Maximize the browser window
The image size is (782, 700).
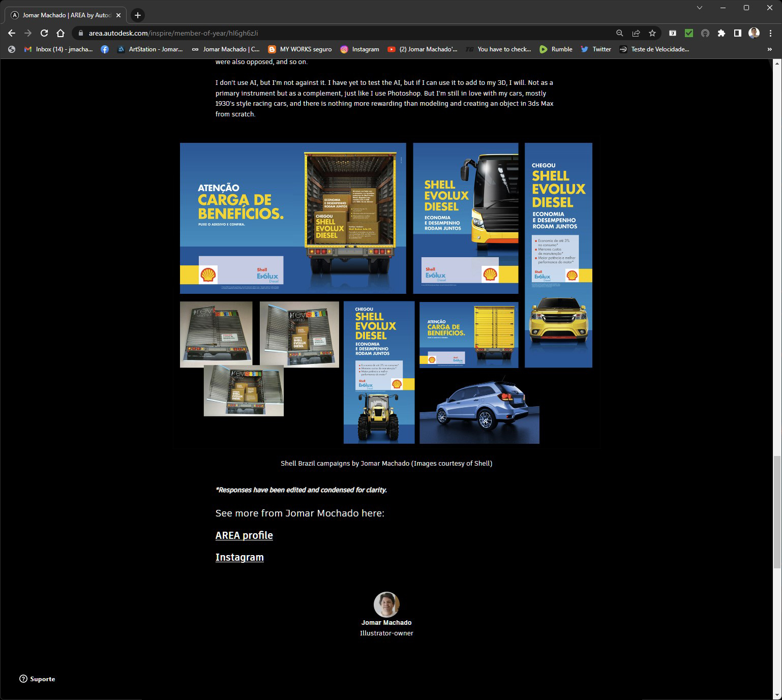tap(746, 8)
